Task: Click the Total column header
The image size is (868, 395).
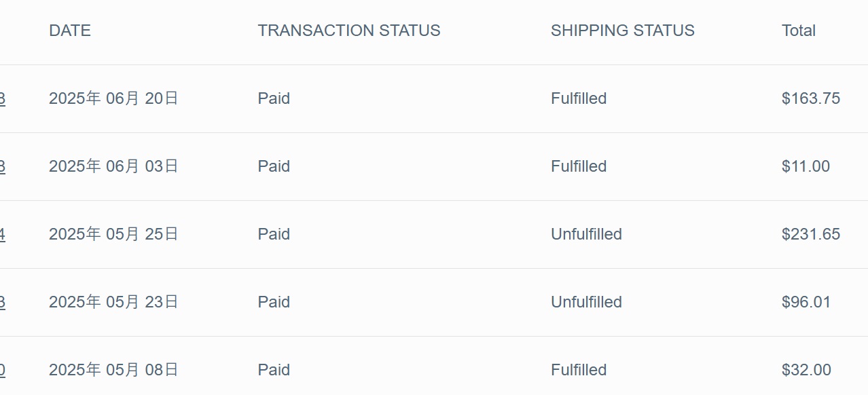Action: [x=798, y=31]
